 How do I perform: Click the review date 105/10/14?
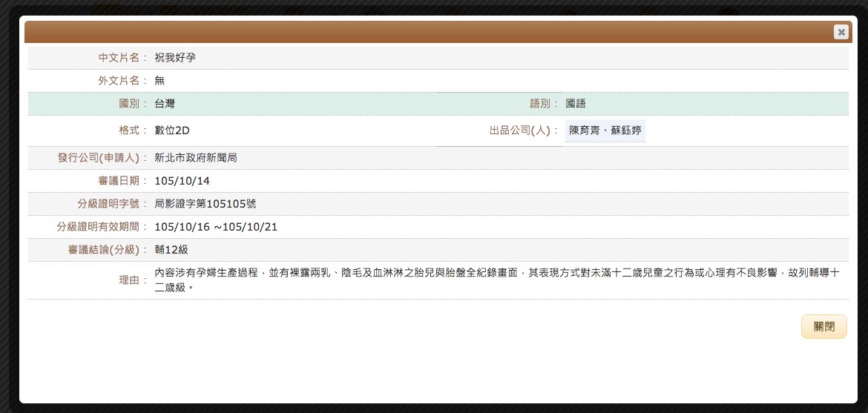pyautogui.click(x=182, y=181)
